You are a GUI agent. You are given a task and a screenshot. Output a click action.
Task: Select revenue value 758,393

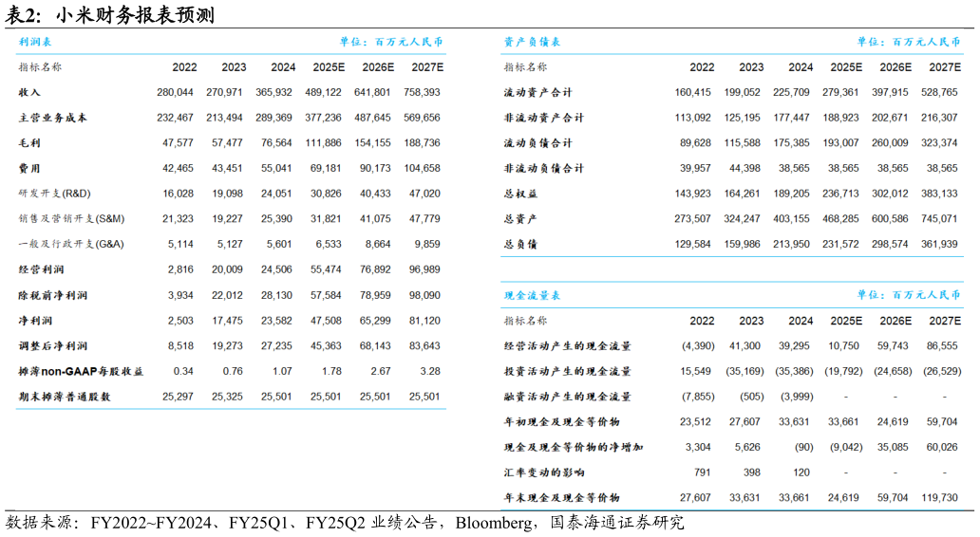[422, 92]
